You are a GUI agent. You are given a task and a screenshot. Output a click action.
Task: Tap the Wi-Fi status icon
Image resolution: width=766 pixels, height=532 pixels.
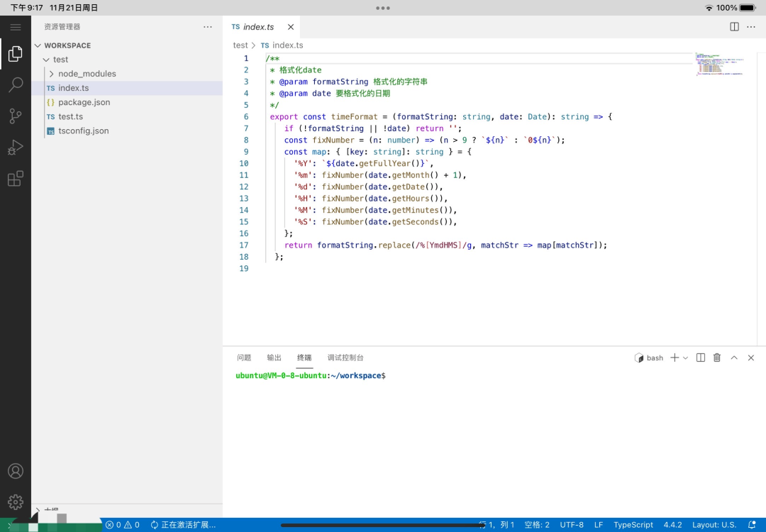pos(709,8)
